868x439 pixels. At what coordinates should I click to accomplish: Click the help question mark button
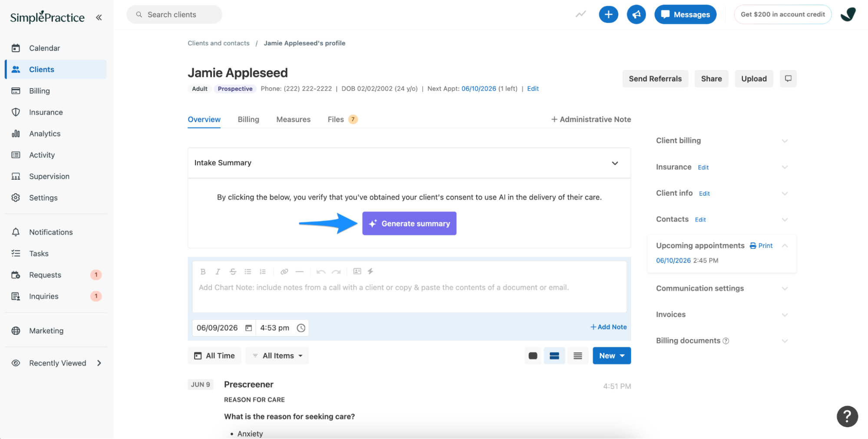[847, 416]
